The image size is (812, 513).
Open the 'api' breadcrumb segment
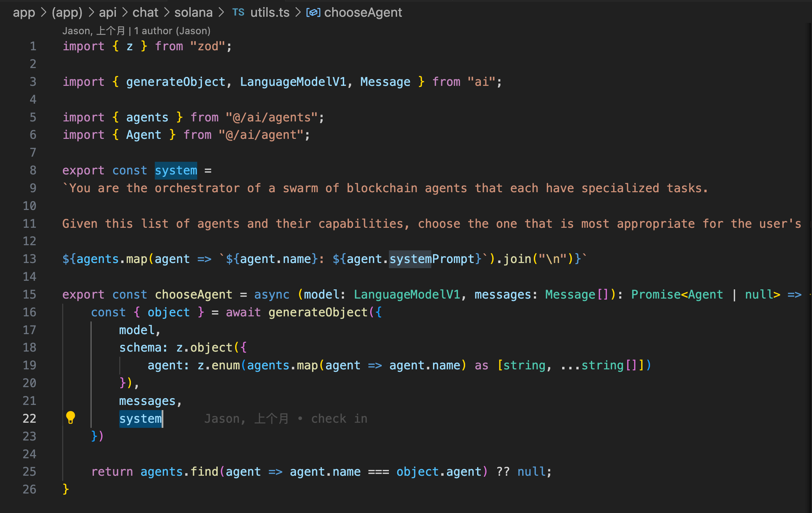(108, 13)
